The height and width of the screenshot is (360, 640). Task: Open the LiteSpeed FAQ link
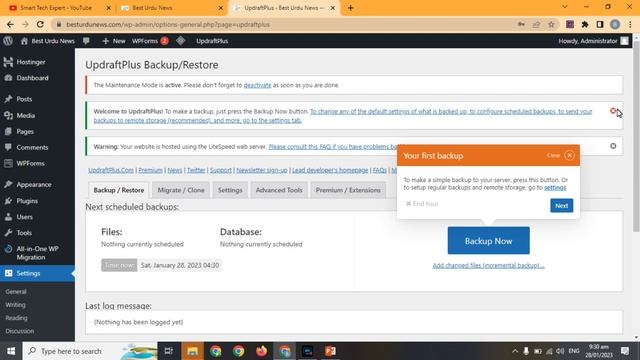(x=333, y=147)
